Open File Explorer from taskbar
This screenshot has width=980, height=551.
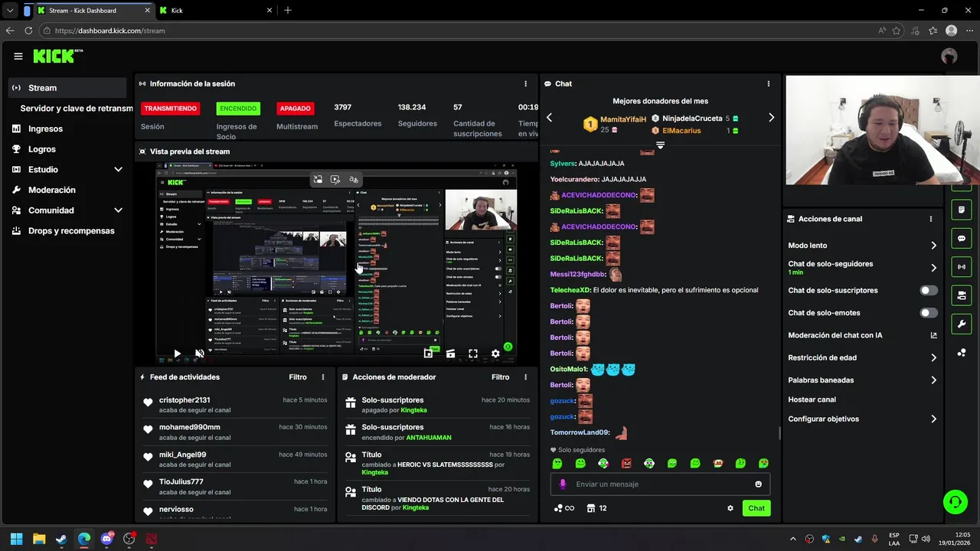[x=39, y=539]
